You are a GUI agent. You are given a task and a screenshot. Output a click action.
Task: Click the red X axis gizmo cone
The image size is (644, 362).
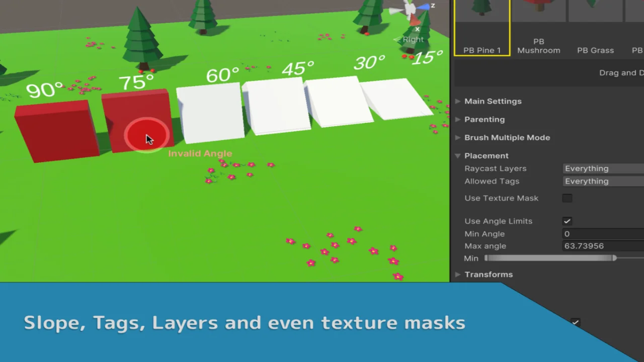(x=415, y=20)
